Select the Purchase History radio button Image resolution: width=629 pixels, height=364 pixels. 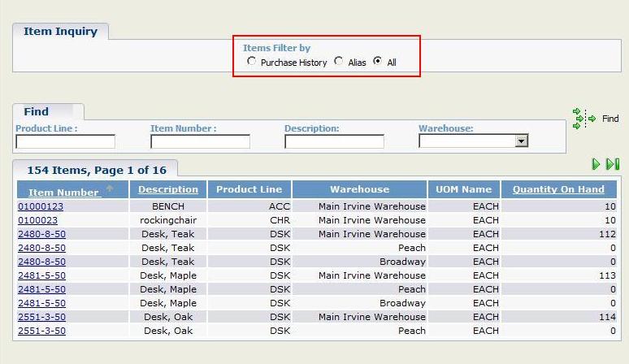tap(252, 62)
